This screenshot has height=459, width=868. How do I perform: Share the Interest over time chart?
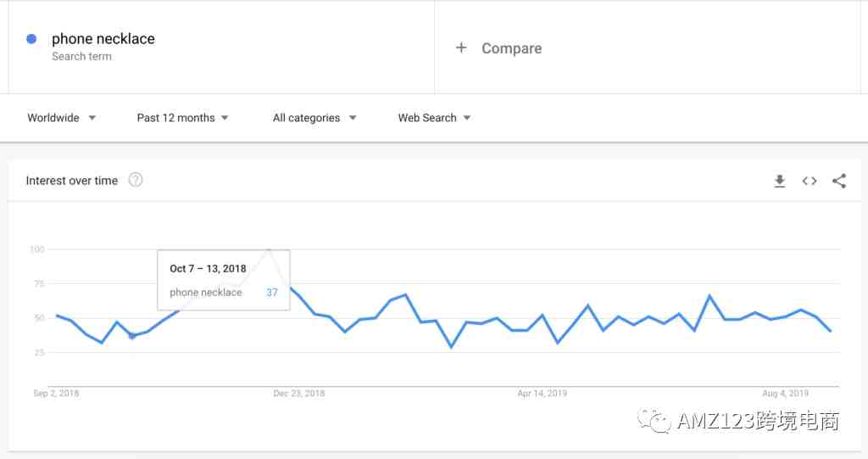coord(839,181)
